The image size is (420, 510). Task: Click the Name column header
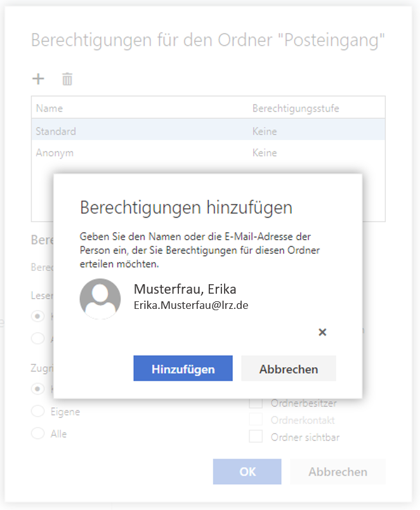point(49,108)
